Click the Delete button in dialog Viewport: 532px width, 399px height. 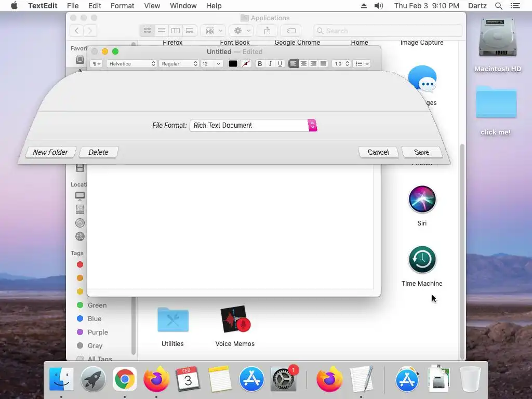coord(98,152)
